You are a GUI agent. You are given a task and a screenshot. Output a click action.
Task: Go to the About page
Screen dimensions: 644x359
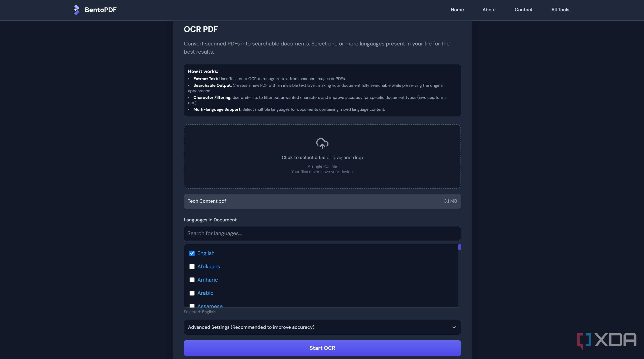click(489, 10)
